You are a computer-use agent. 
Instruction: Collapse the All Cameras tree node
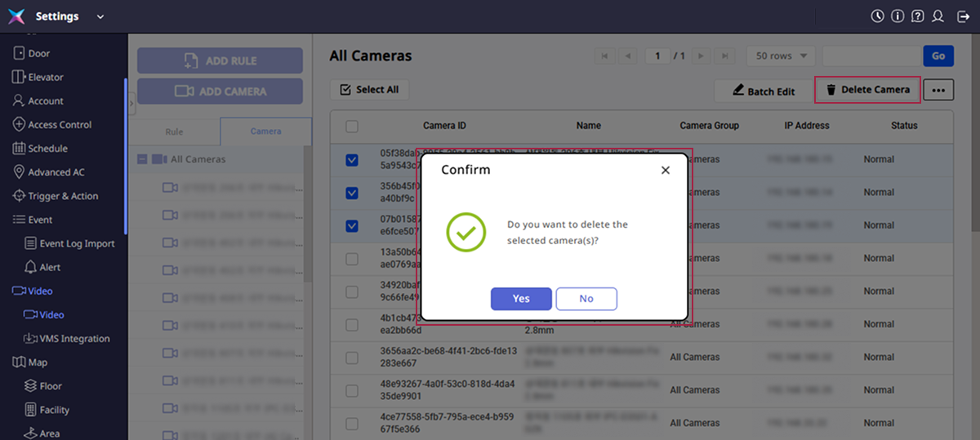click(142, 159)
